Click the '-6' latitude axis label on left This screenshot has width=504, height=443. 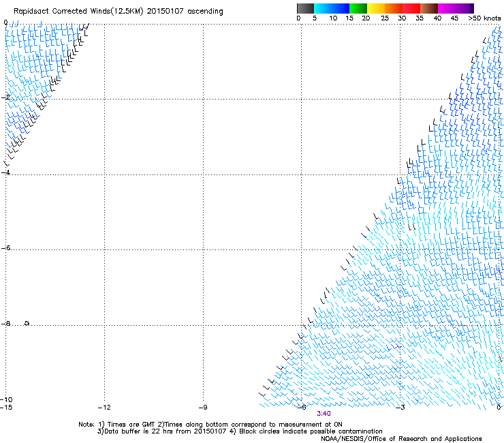tap(5, 247)
